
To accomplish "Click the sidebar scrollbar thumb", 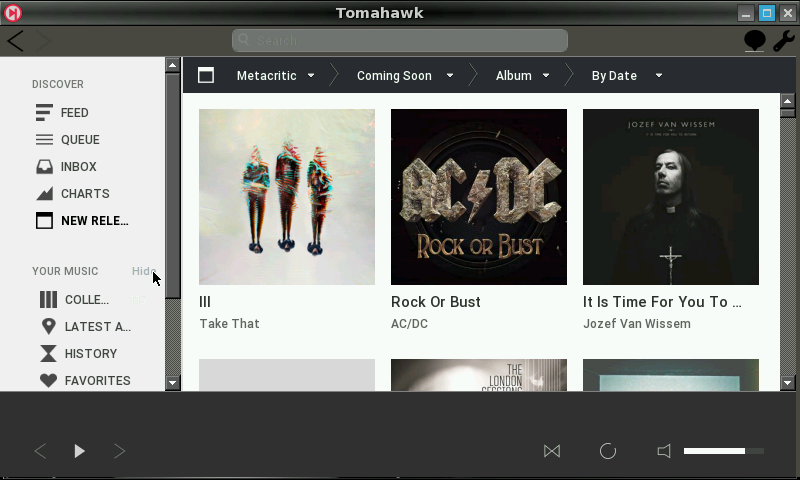I will [x=172, y=186].
